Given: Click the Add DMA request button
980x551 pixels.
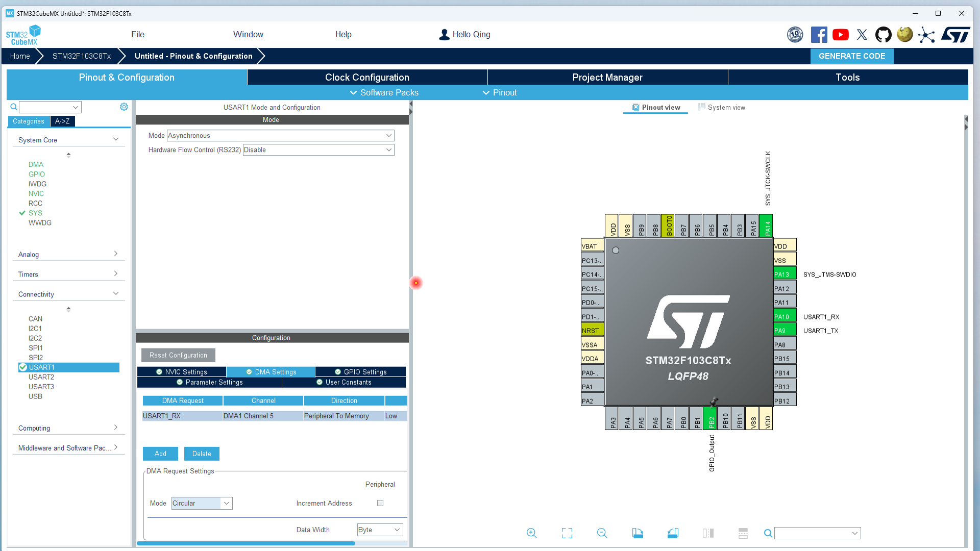Looking at the screenshot, I should [x=160, y=454].
